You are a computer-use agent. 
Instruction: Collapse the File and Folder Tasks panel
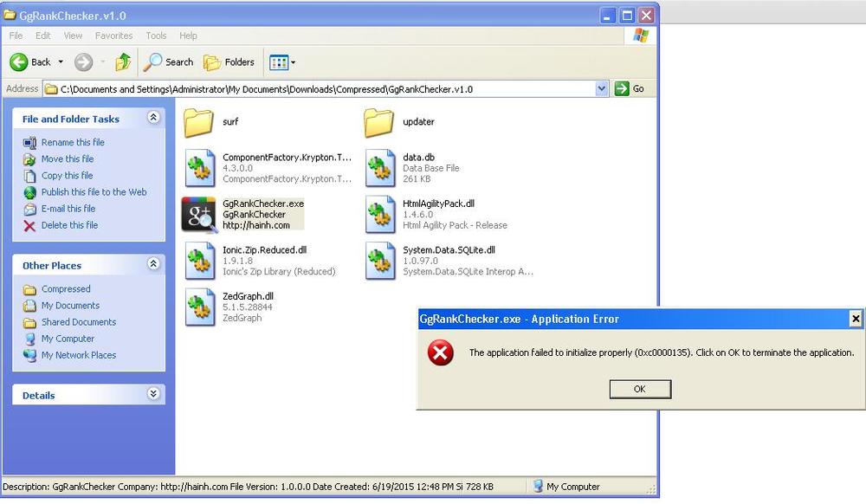pyautogui.click(x=153, y=117)
